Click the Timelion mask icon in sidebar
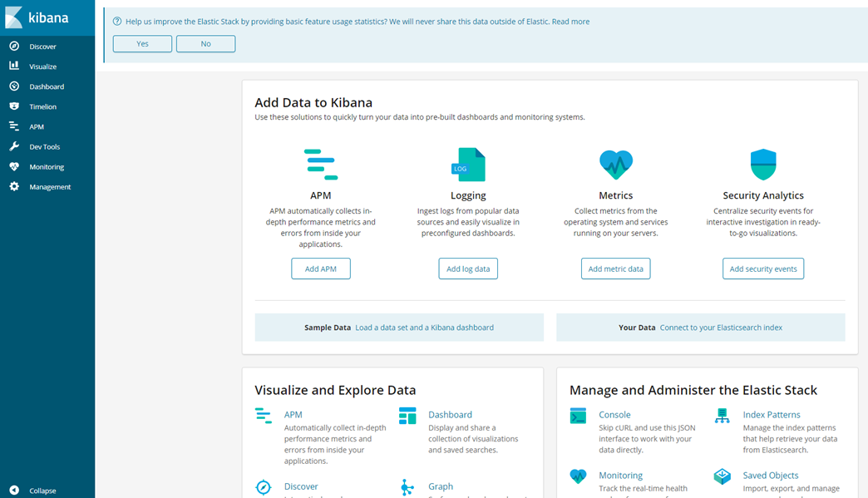 tap(14, 106)
